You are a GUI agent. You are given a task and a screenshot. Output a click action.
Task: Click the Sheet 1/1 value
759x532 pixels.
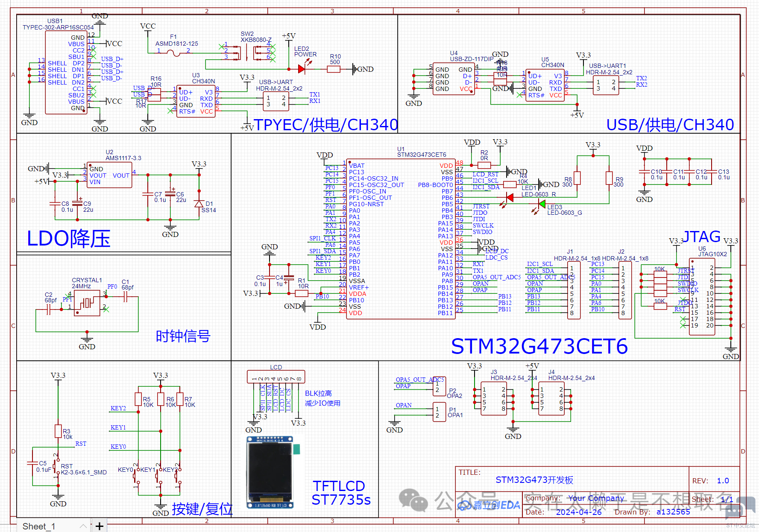pos(727,499)
